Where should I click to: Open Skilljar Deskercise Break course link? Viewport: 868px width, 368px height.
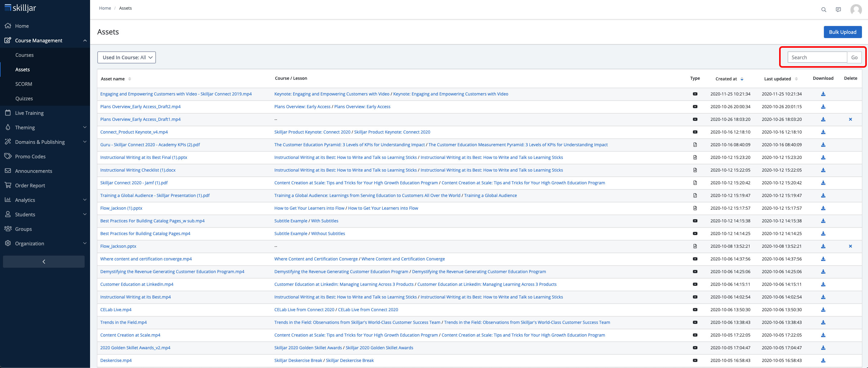click(x=298, y=360)
